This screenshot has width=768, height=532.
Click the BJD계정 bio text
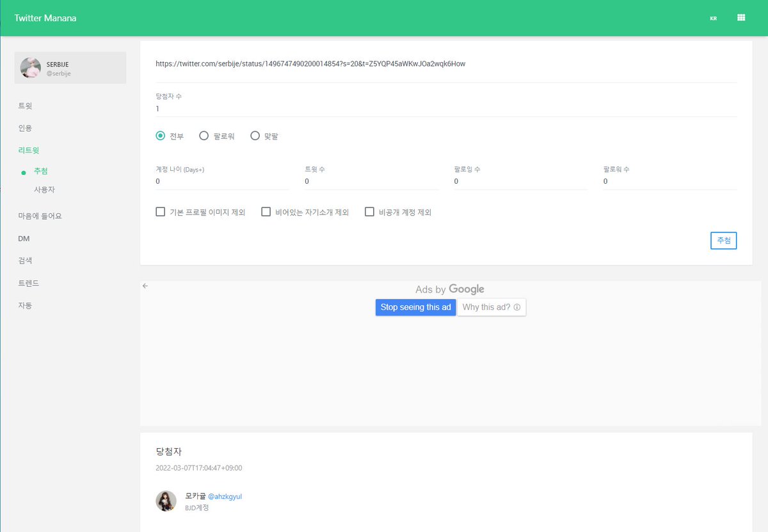(x=197, y=508)
